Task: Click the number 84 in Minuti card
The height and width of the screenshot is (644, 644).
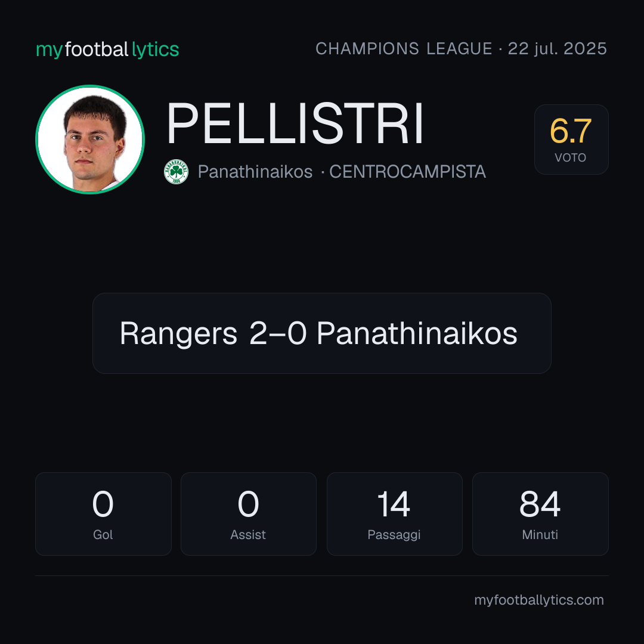Action: pos(540,504)
